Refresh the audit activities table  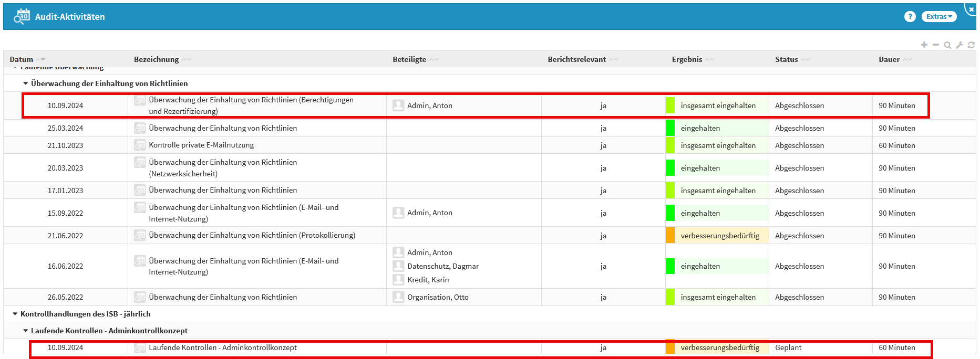971,45
